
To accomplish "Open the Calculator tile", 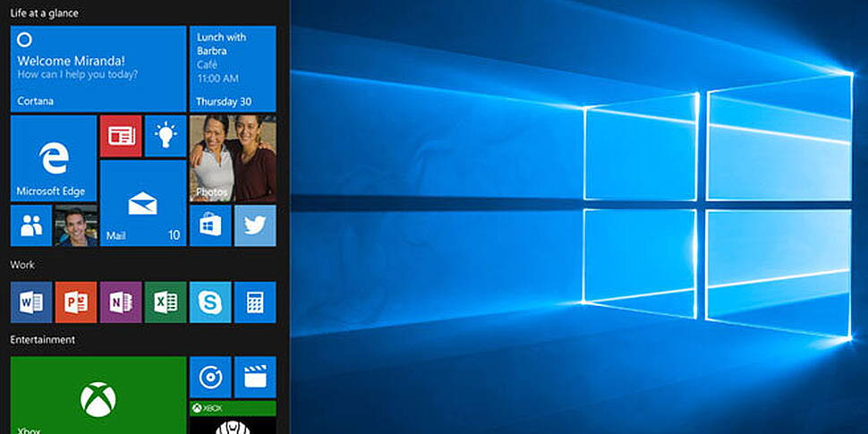I will [x=255, y=302].
